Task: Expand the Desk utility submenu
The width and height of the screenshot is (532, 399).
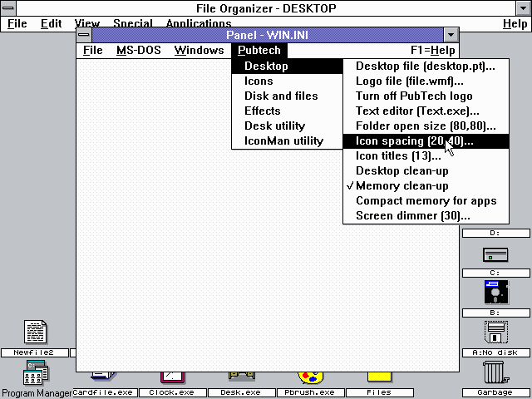Action: point(287,126)
